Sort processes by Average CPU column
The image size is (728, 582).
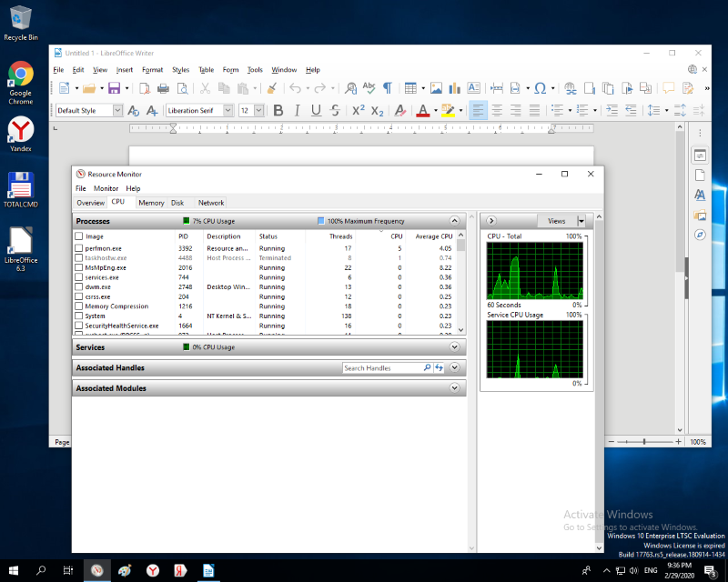coord(434,236)
